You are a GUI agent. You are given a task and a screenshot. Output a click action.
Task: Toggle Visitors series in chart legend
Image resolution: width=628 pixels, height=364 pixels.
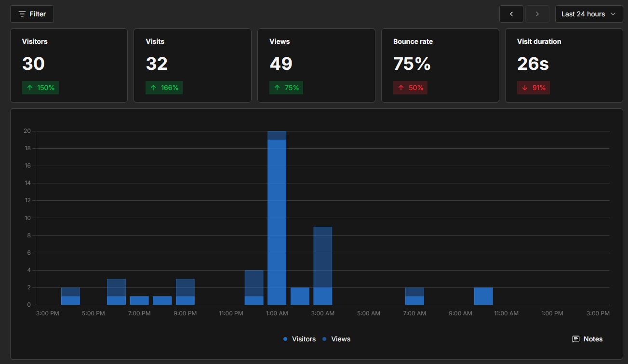pyautogui.click(x=299, y=339)
